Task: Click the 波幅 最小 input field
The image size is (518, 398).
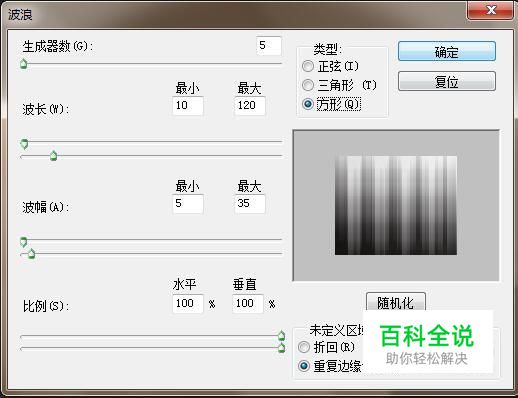Action: pyautogui.click(x=188, y=204)
